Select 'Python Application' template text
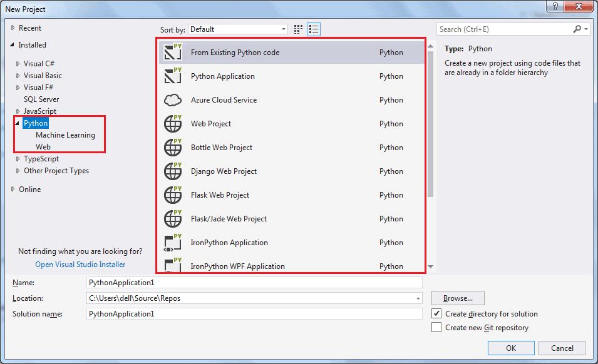Viewport: 598px width, 364px height. (223, 76)
